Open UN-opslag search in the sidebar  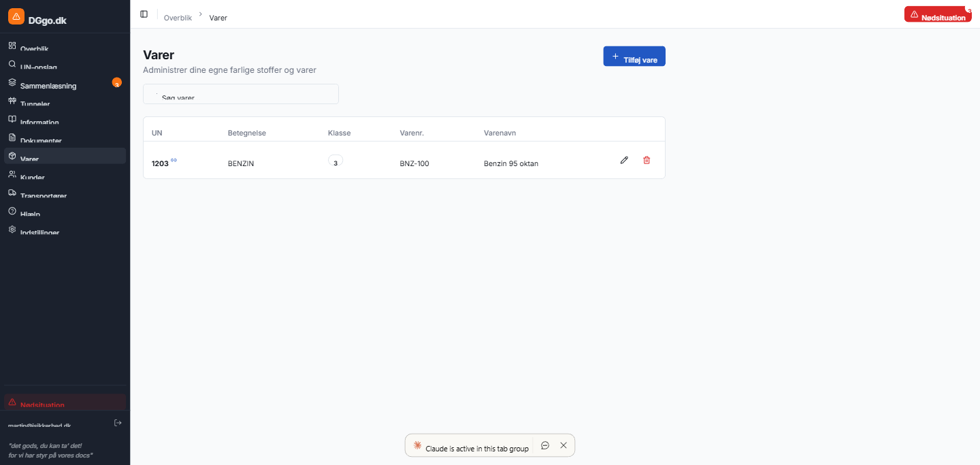coord(65,65)
